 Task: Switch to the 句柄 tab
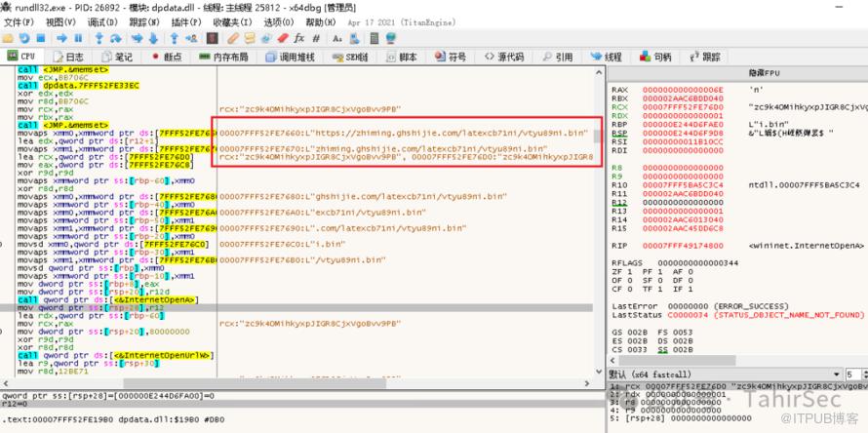[x=656, y=58]
